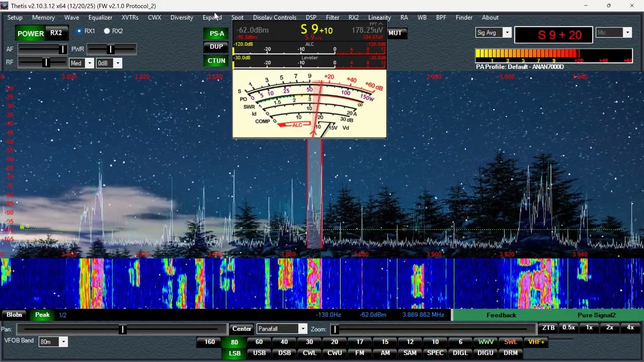Select DIGU mode
Image resolution: width=644 pixels, height=362 pixels.
coord(486,353)
